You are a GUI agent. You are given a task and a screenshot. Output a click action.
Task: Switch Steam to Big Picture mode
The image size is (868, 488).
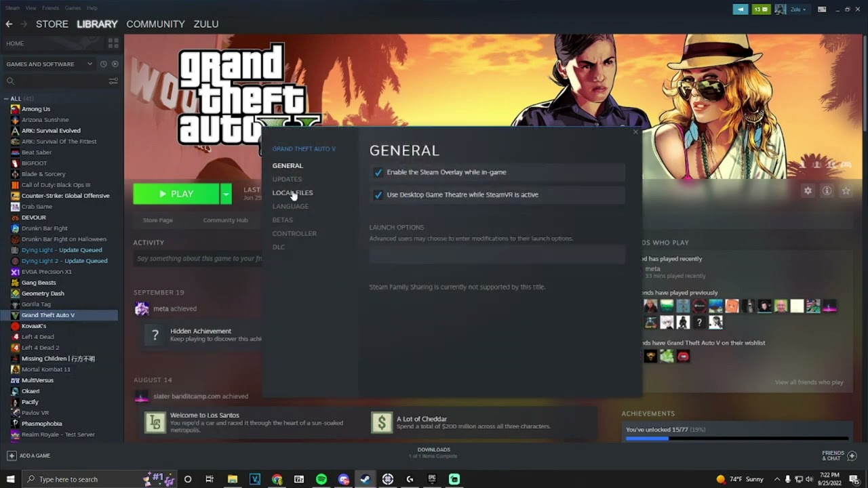coord(822,9)
